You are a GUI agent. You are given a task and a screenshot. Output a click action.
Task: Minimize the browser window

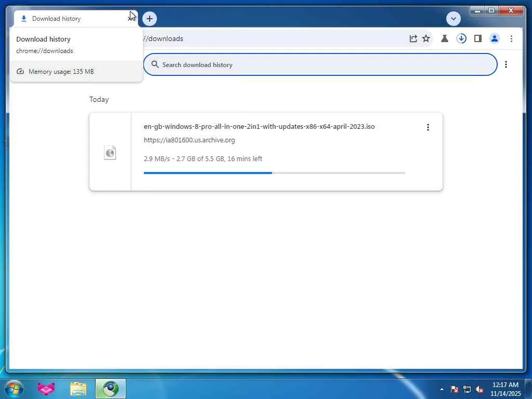(477, 11)
